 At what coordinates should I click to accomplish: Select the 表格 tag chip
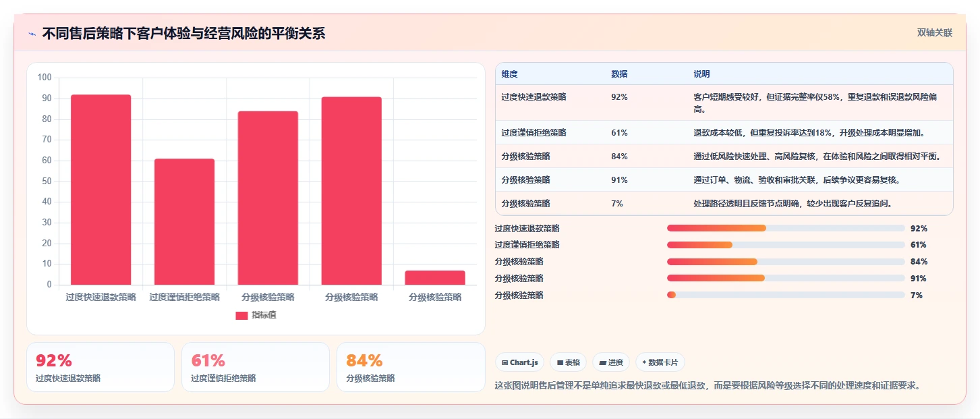pyautogui.click(x=569, y=362)
